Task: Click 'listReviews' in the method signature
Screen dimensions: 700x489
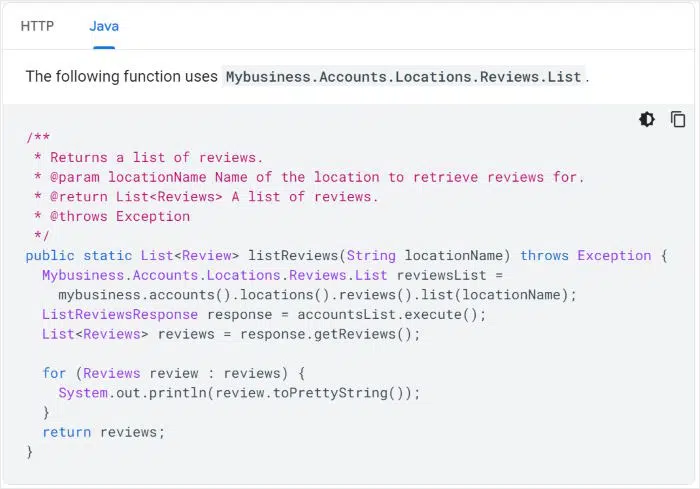Action: [x=293, y=256]
